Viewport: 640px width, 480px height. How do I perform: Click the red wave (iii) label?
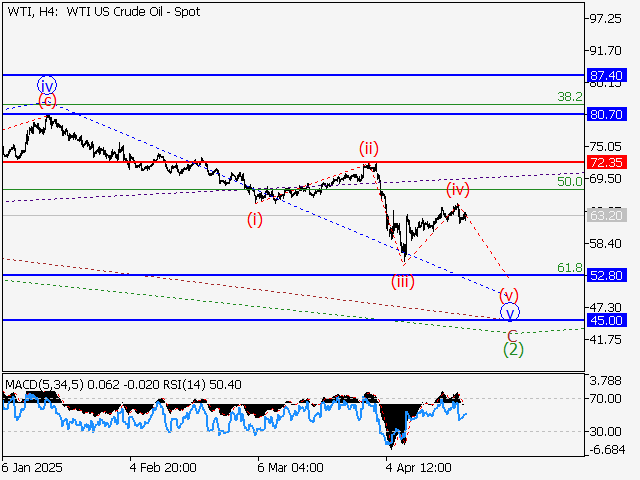405,281
